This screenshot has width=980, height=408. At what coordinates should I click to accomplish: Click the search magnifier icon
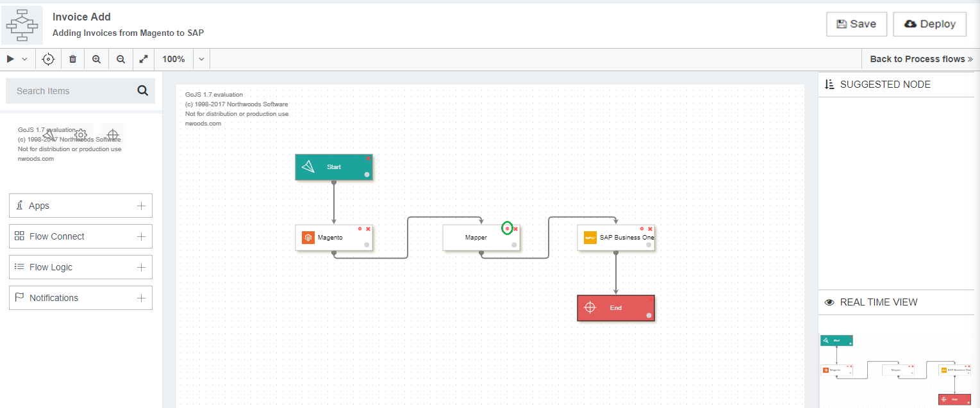(142, 90)
